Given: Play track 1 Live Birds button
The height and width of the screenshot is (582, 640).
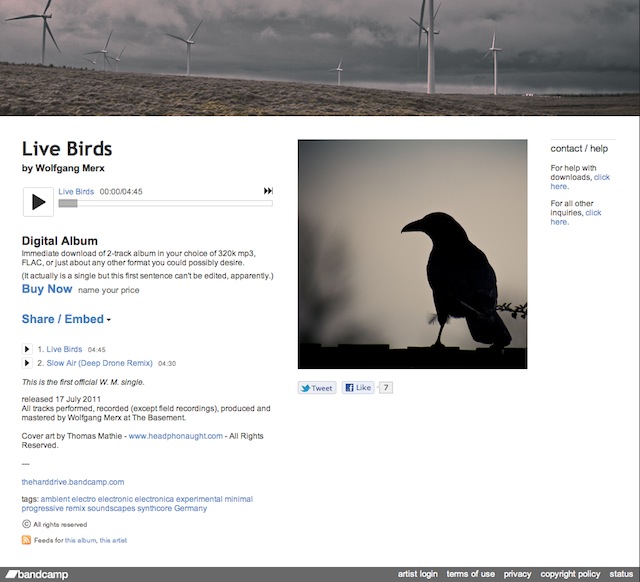Looking at the screenshot, I should (x=27, y=349).
